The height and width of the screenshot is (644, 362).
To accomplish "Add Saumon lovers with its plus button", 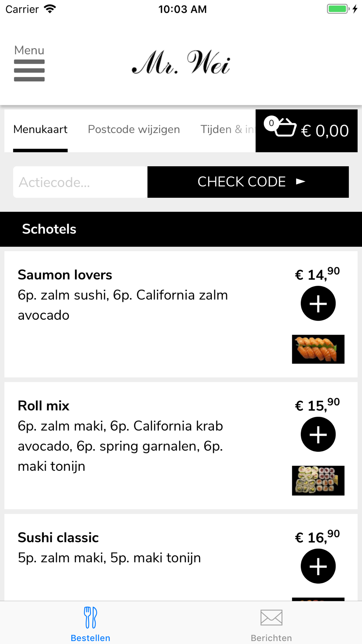I will [x=318, y=304].
